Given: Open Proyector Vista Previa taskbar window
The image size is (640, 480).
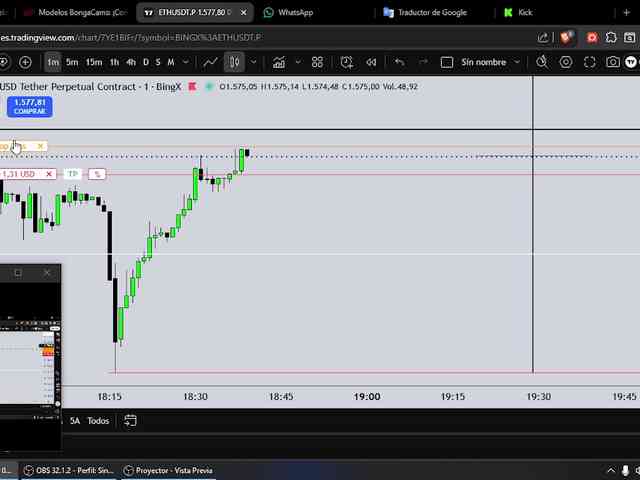Looking at the screenshot, I should coord(168,471).
